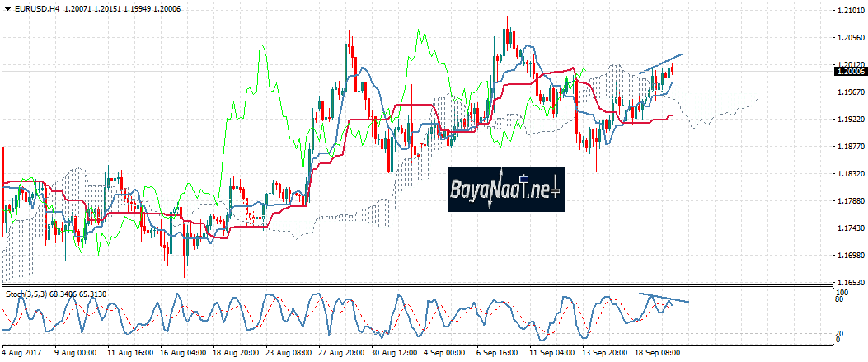Click the small triangle before EURUSD,H4

click(x=7, y=8)
